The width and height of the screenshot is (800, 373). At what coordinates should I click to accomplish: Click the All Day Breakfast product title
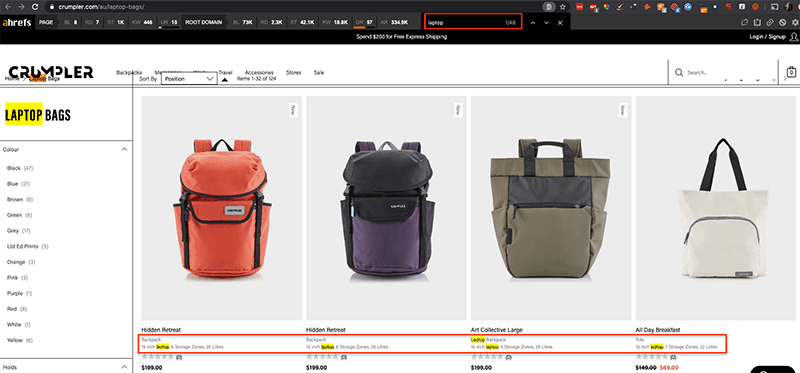658,330
